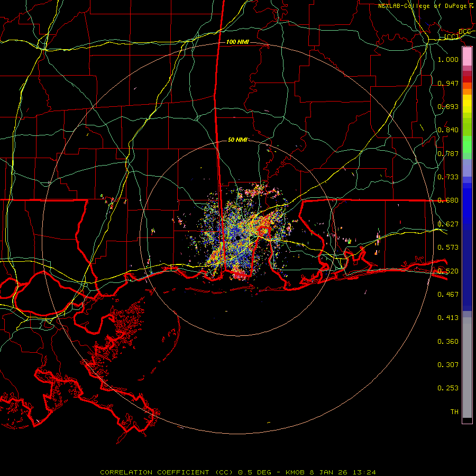Click the "0.733" scale value
Image resolution: width=476 pixels, height=476 pixels.
(448, 177)
